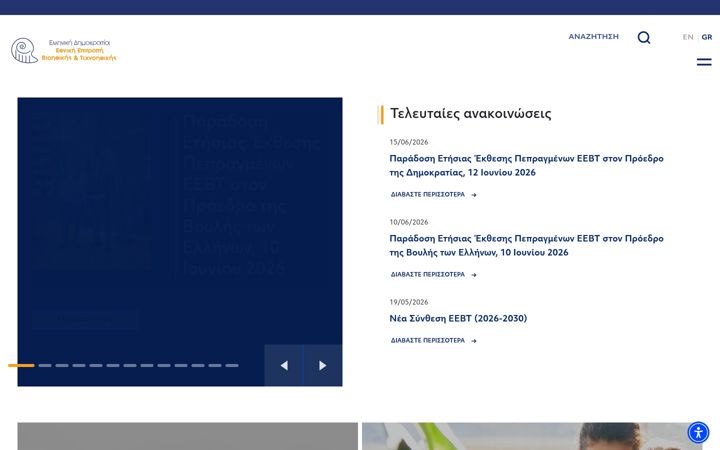Read more under 10/06/2026 announcement
Viewport: 720px width, 450px height.
(433, 275)
